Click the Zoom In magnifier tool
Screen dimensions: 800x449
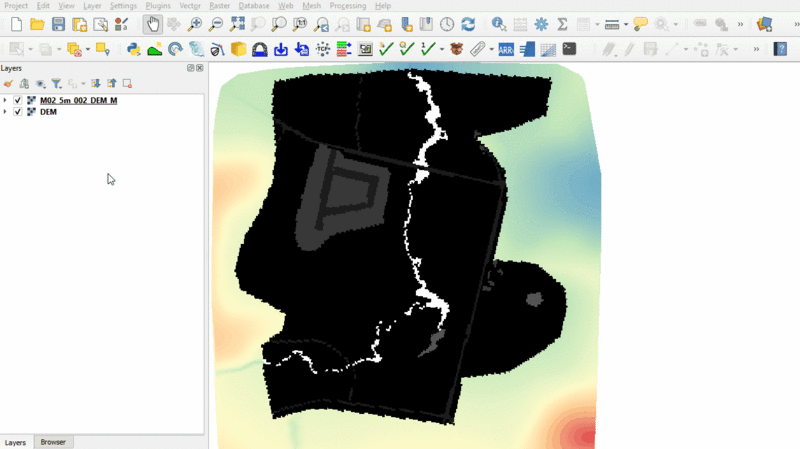coord(195,24)
